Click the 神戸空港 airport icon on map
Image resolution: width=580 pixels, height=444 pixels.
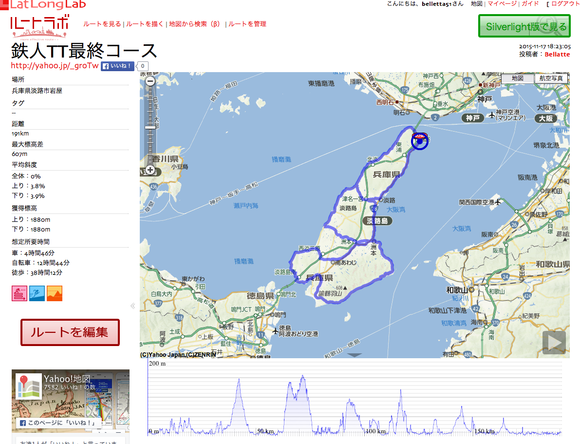[492, 115]
